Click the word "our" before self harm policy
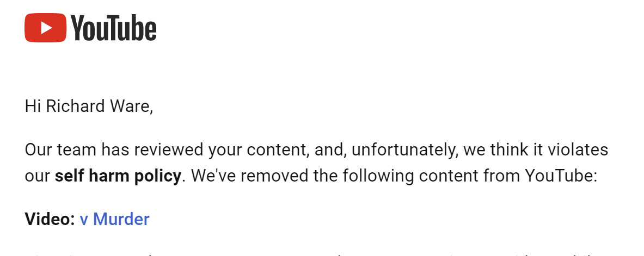 pyautogui.click(x=38, y=177)
